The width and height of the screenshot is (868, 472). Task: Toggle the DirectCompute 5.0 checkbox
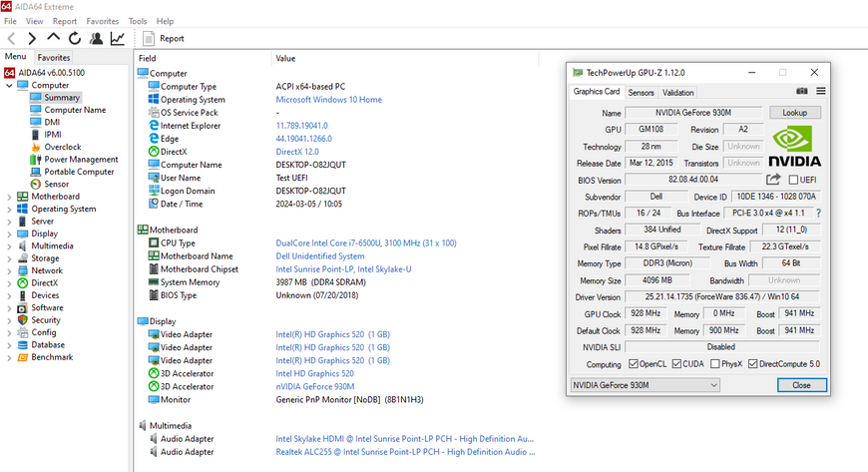click(x=752, y=364)
